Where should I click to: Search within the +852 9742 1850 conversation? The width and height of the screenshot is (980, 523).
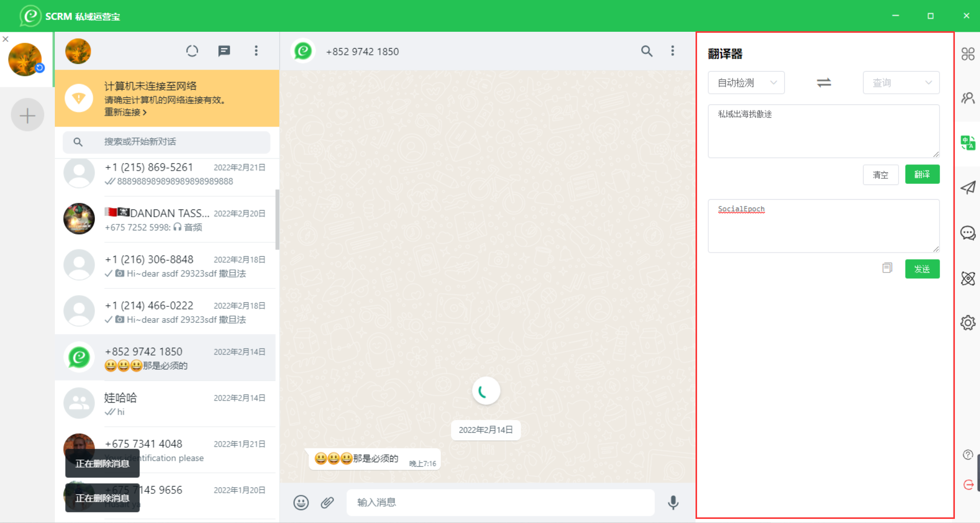click(x=647, y=51)
